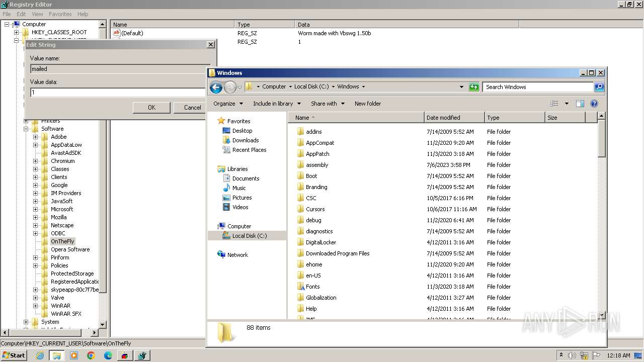Show hidden system tray icons

561,355
